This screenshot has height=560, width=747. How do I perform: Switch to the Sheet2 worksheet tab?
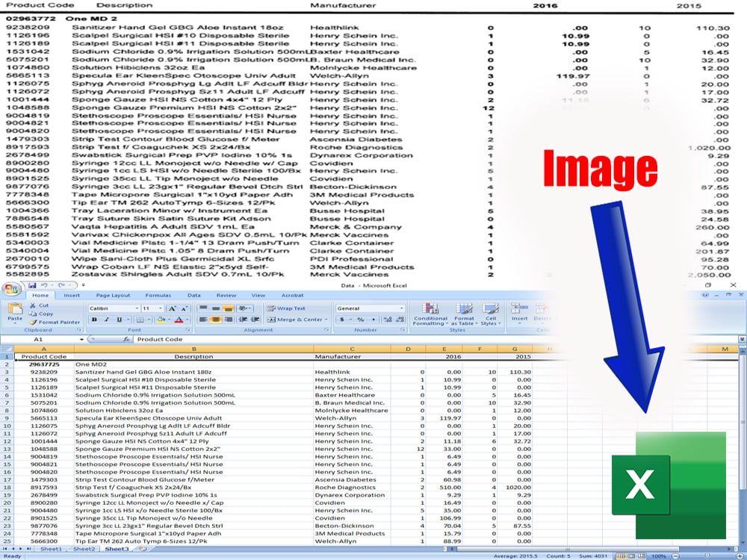coord(83,549)
